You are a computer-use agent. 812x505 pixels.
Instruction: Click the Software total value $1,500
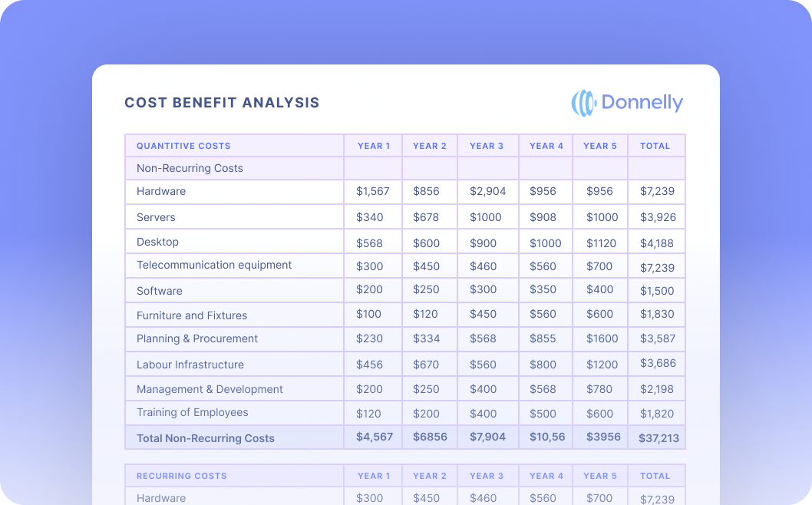click(656, 291)
